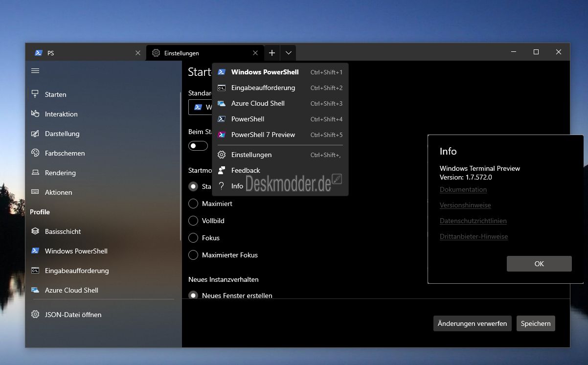Click the PowerShell 7 Preview icon in menu
The image size is (588, 365).
tap(222, 135)
